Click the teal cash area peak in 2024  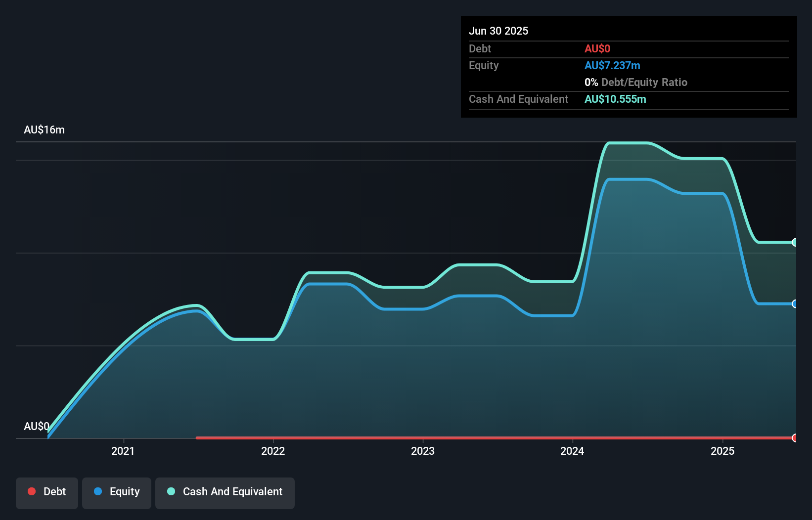pos(628,143)
